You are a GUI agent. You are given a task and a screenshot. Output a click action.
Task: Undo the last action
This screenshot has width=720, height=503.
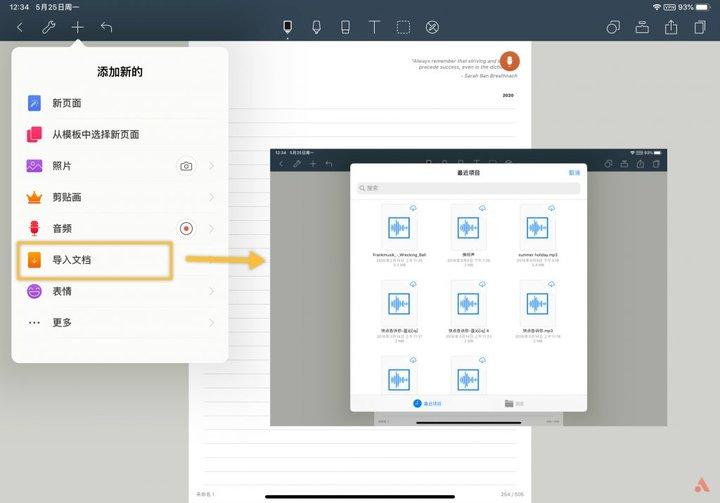(x=107, y=28)
